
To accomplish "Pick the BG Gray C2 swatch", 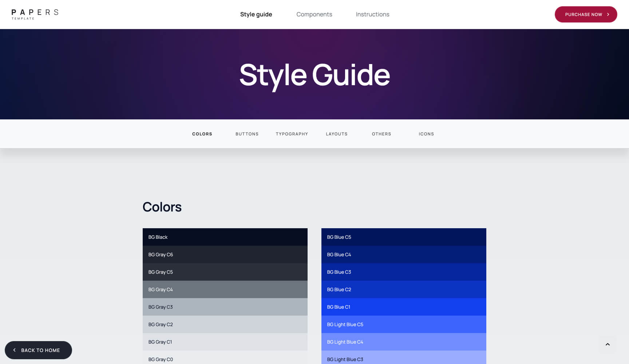I will [225, 324].
